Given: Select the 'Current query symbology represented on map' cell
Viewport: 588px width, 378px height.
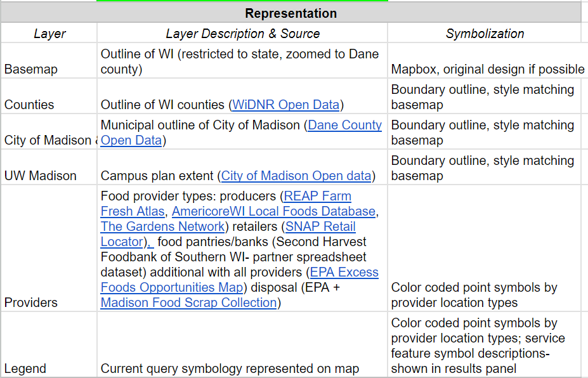Looking at the screenshot, I should (242, 344).
